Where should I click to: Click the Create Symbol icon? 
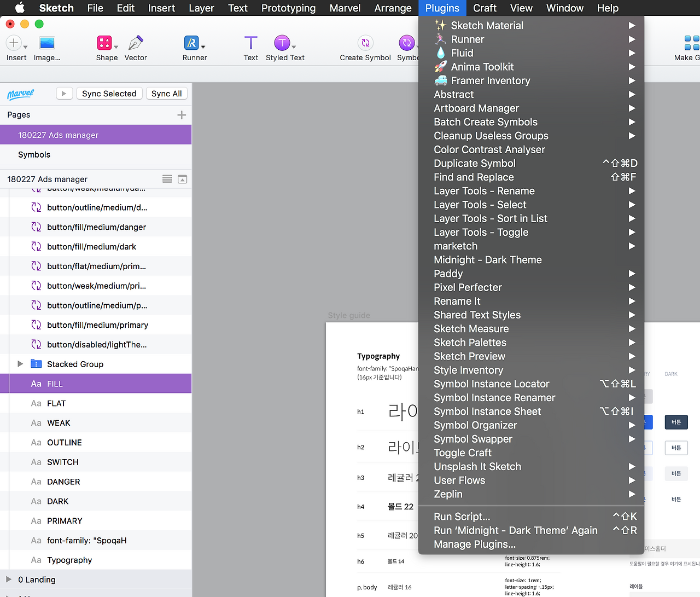coord(365,44)
